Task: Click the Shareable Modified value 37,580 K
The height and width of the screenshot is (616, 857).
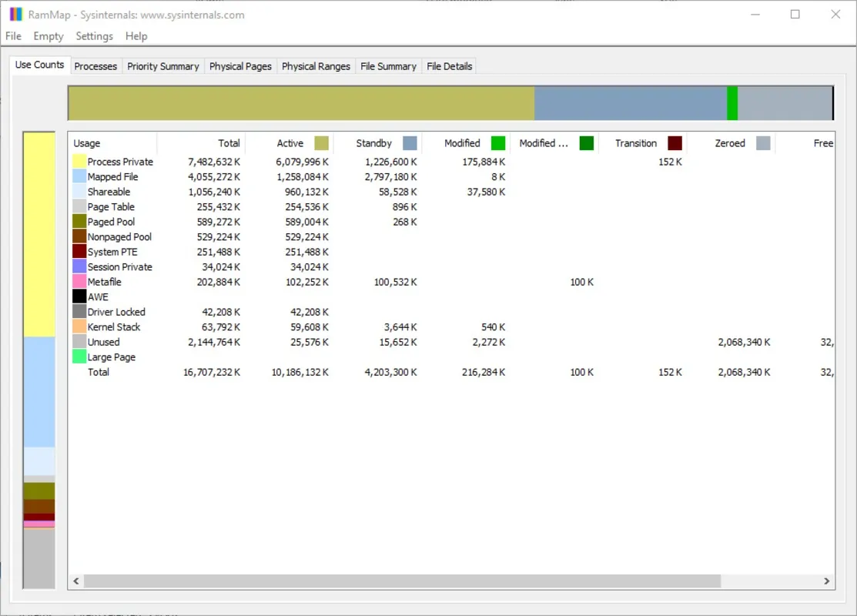Action: [x=486, y=192]
